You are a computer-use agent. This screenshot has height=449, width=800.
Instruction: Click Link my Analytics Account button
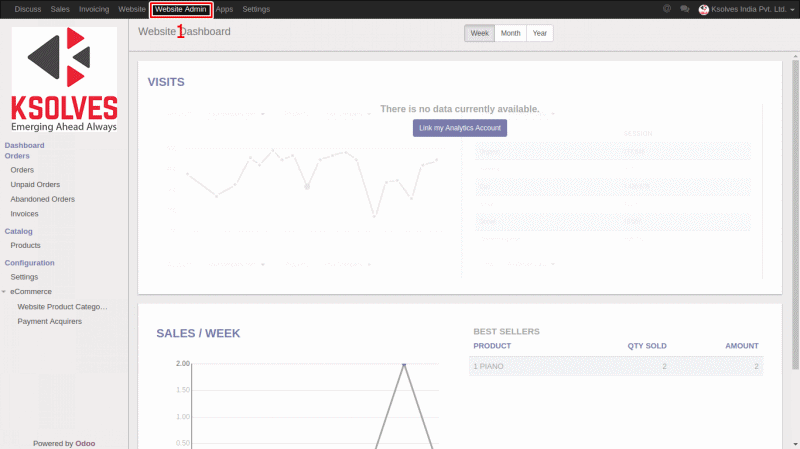460,128
